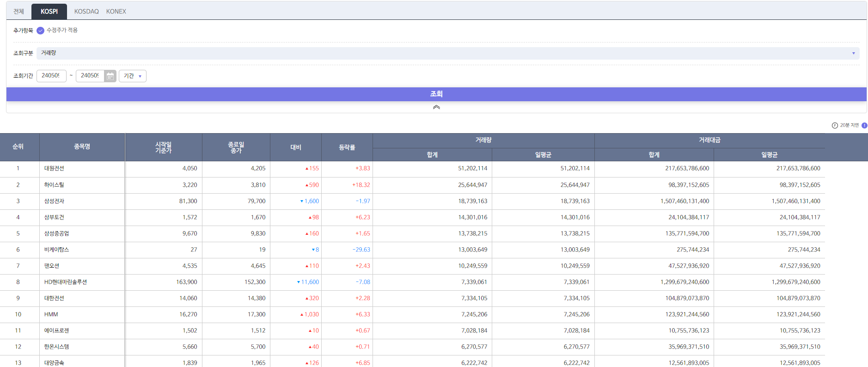
Task: Click the blue info icon near 20분 지연
Action: point(864,125)
